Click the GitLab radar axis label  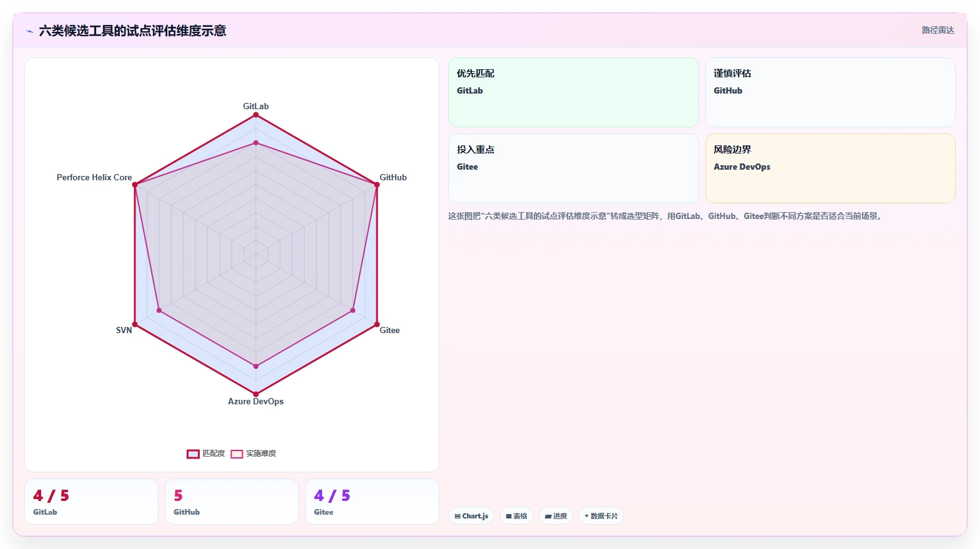tap(256, 106)
